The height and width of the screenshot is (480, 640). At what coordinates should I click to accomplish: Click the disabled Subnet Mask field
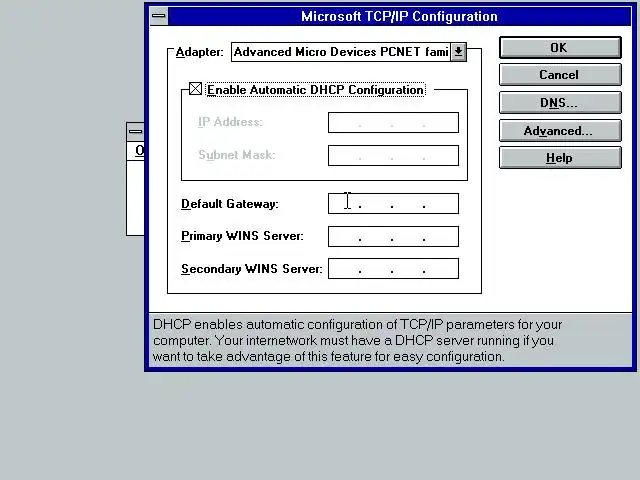point(393,156)
